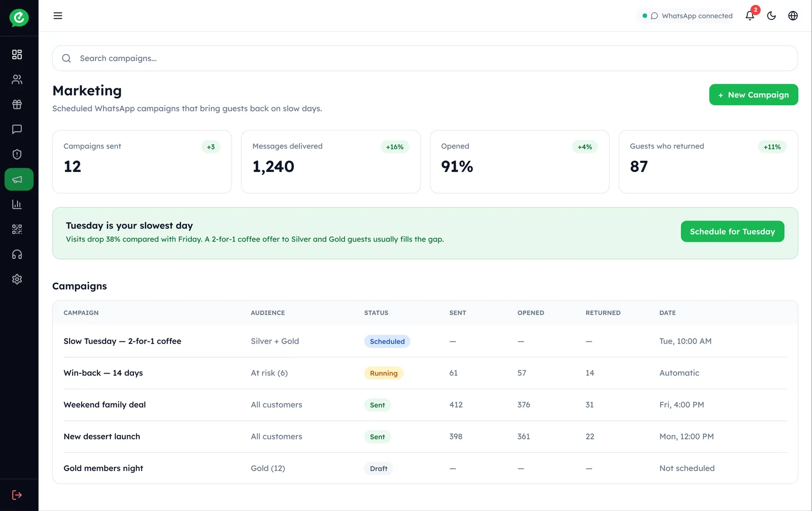Open the Campaigns sent stat card
Image resolution: width=812 pixels, height=511 pixels.
coord(142,162)
